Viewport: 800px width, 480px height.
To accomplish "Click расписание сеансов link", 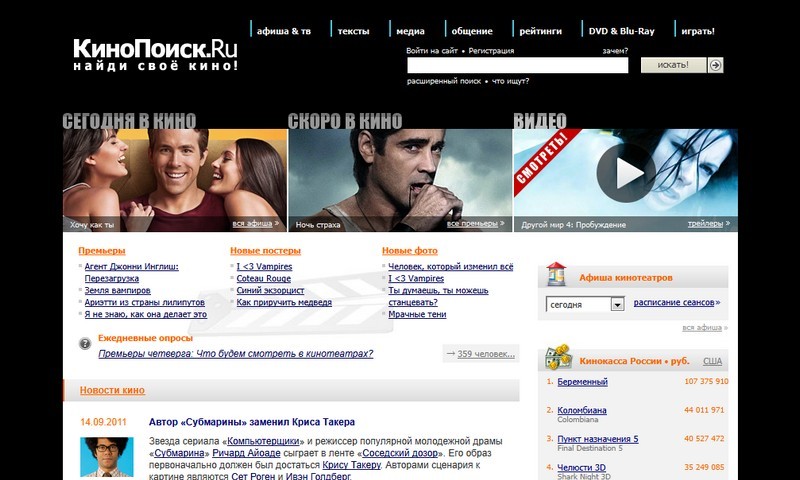I will tap(673, 302).
